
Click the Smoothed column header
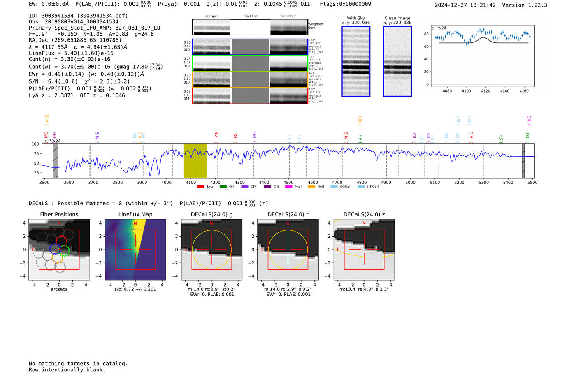288,16
